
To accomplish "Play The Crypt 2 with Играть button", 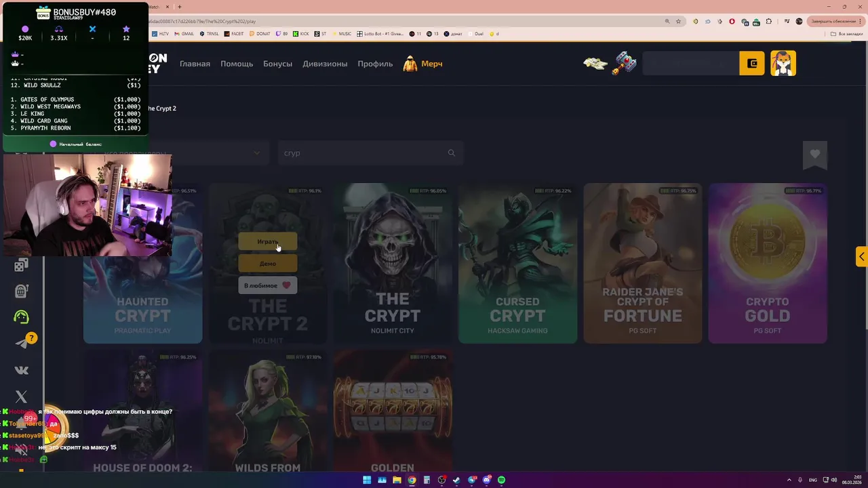I will [x=267, y=241].
